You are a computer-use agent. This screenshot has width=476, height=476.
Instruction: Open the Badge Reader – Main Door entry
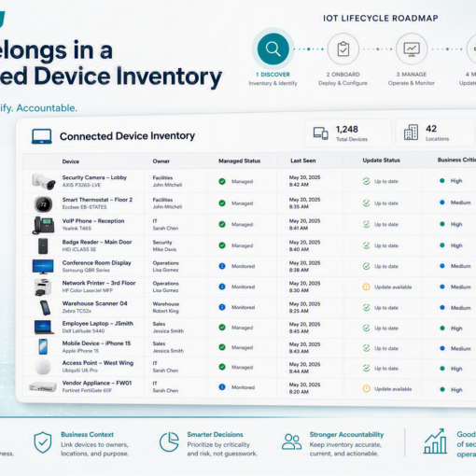click(97, 242)
